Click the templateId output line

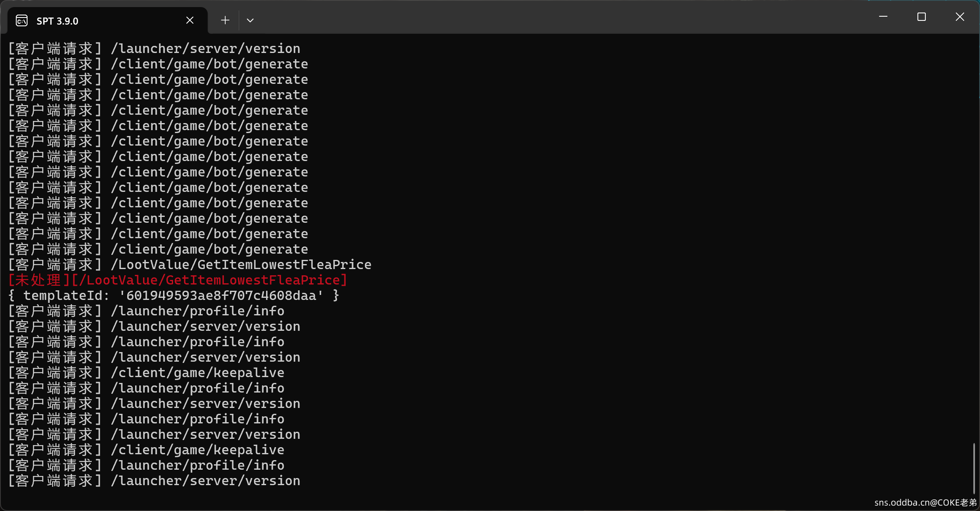pyautogui.click(x=173, y=295)
